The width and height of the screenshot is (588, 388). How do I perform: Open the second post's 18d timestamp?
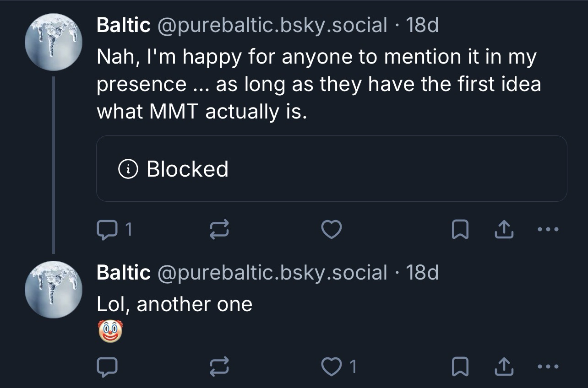point(422,273)
